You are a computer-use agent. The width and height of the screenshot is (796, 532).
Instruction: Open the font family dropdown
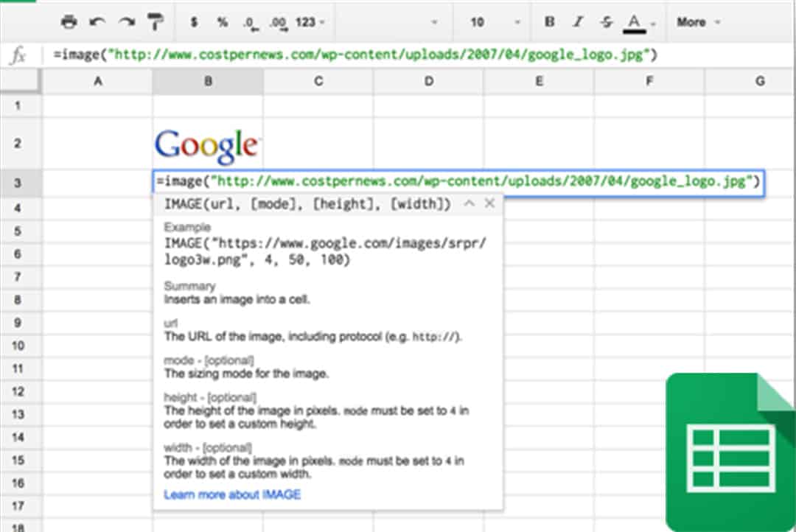(x=394, y=22)
